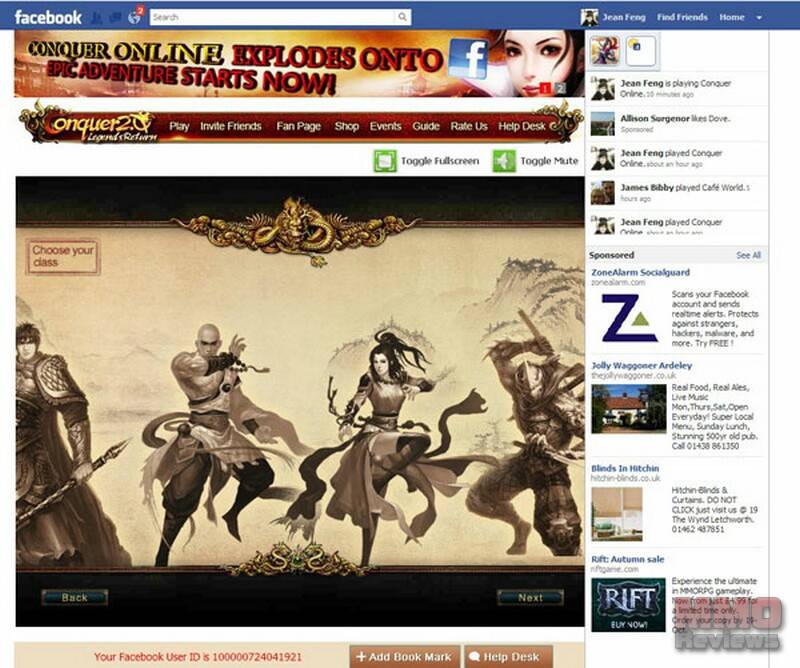Open Invite Friends menu item
Viewport: 800px width, 668px height.
point(231,127)
